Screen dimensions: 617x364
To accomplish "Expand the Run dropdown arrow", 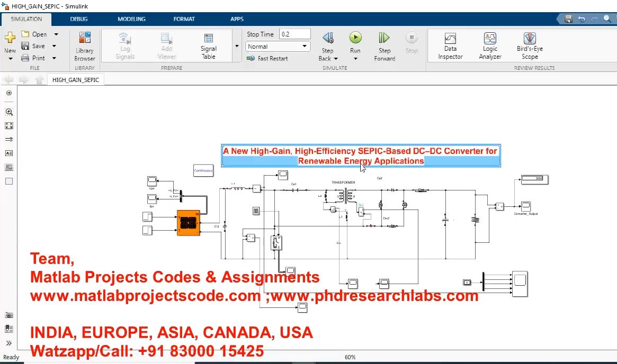I will pos(355,59).
